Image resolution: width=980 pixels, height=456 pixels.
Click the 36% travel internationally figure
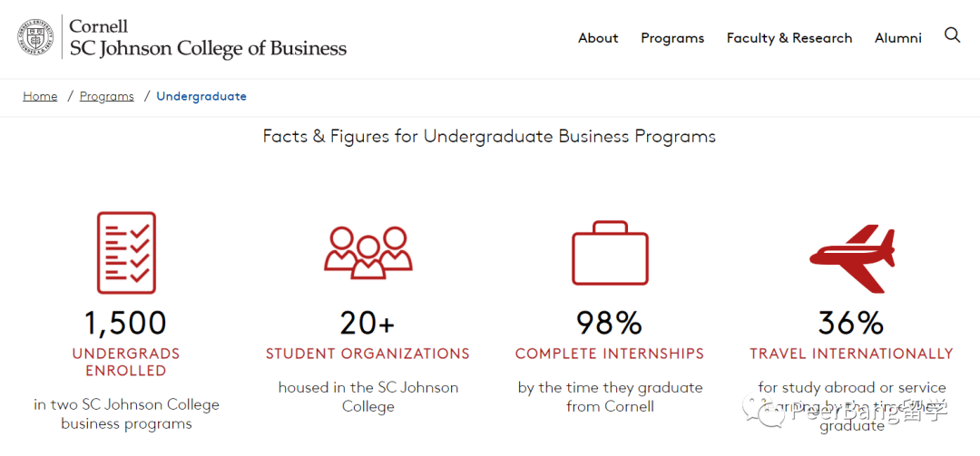coord(851,323)
